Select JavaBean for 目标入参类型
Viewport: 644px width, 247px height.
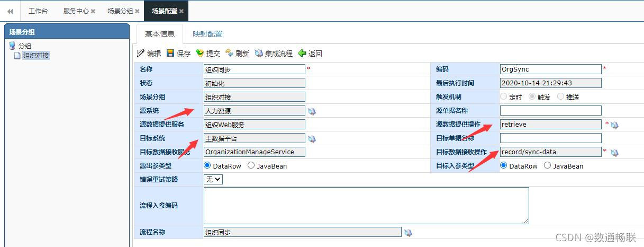coord(547,166)
